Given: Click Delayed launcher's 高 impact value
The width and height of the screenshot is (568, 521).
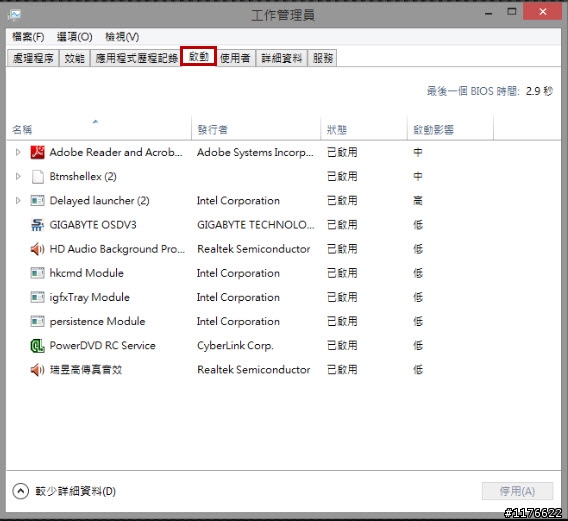Looking at the screenshot, I should 418,200.
